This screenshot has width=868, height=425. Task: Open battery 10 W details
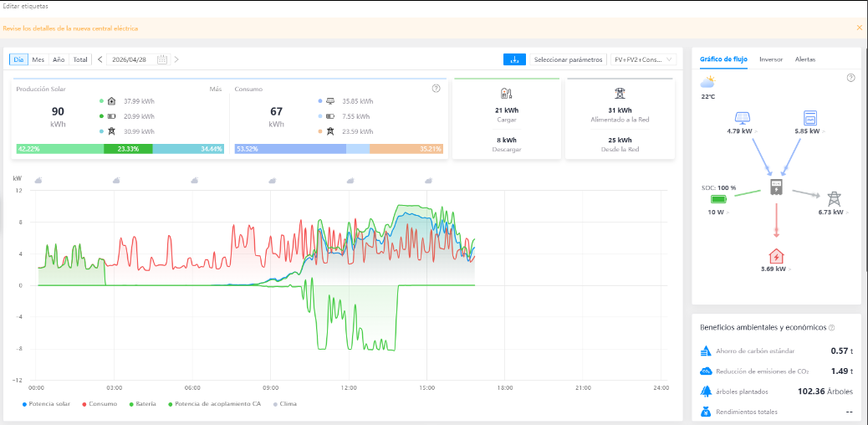[x=718, y=212]
